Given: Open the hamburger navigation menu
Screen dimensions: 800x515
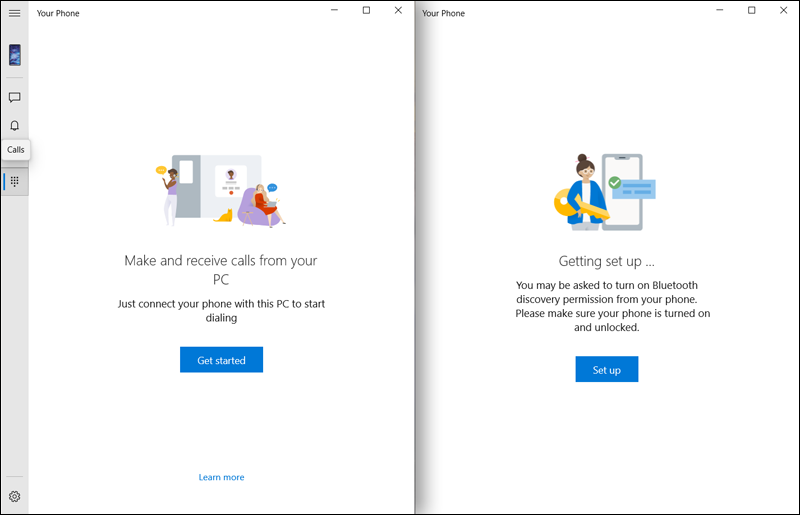Looking at the screenshot, I should [14, 13].
